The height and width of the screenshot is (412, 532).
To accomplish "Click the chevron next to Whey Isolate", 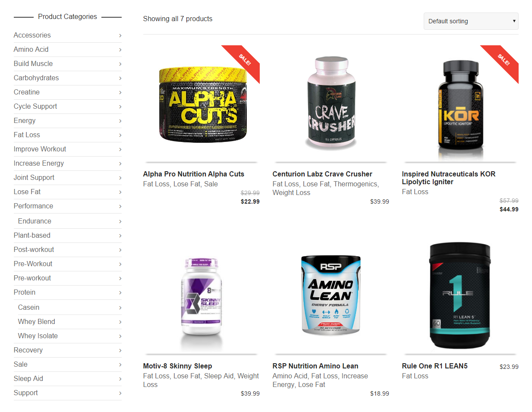I will coord(120,336).
